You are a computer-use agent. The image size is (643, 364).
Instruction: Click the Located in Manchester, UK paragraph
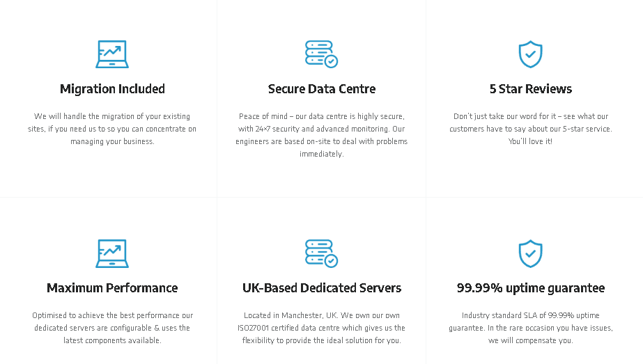tap(322, 328)
